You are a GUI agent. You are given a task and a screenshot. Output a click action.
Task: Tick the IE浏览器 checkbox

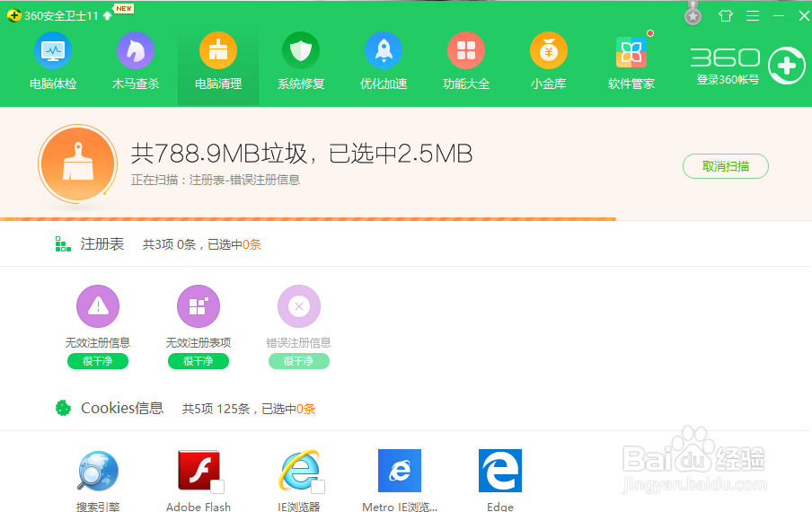pos(318,487)
